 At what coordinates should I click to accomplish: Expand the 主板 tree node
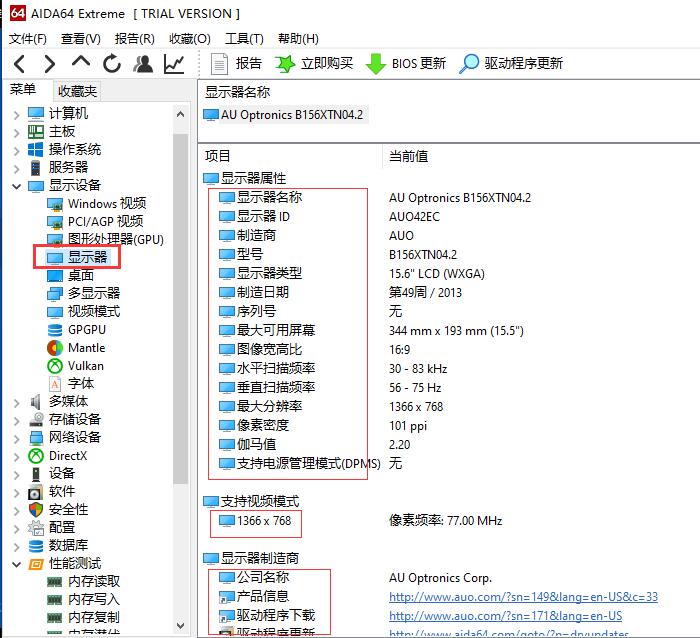(17, 133)
